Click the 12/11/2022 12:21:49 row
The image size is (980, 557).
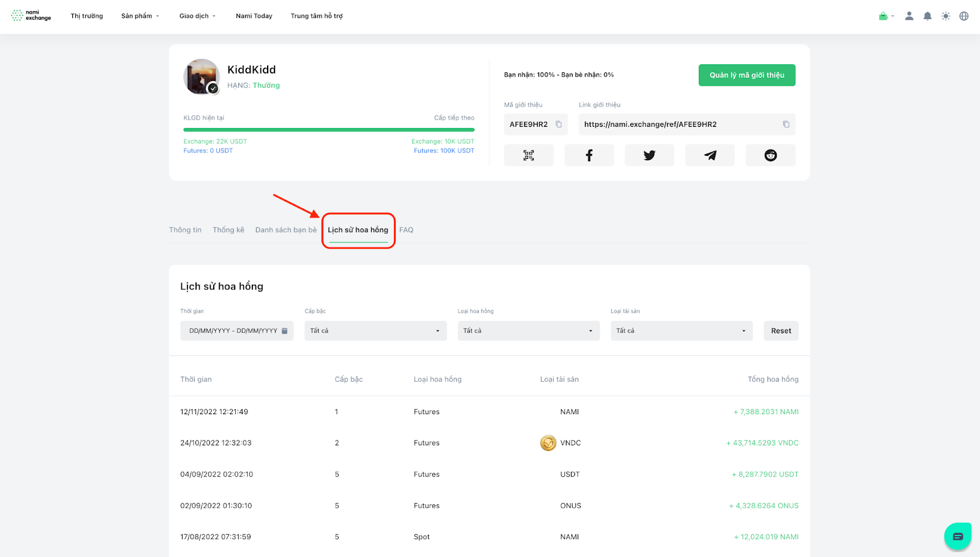click(489, 412)
